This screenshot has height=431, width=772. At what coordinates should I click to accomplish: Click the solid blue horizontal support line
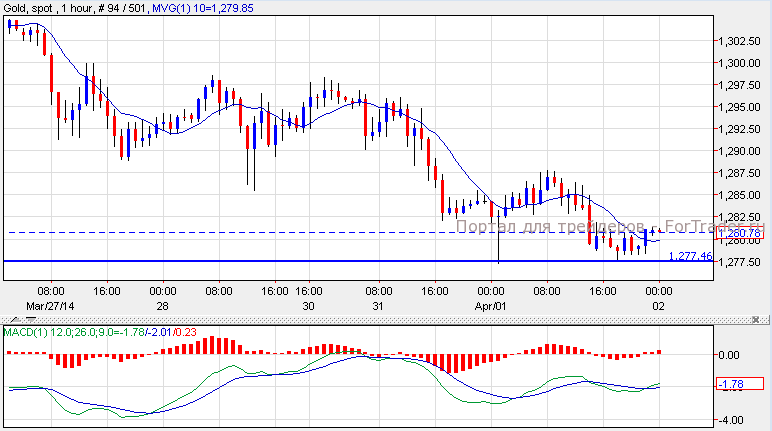click(x=300, y=261)
